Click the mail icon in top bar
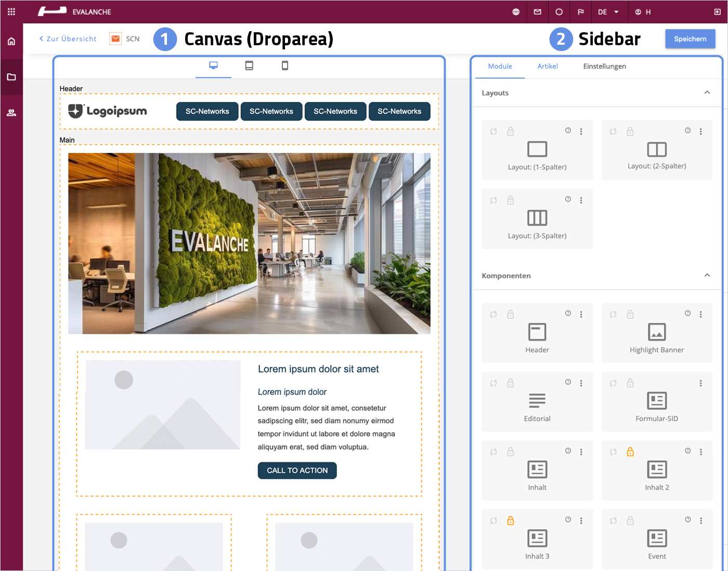This screenshot has height=571, width=728. click(538, 12)
